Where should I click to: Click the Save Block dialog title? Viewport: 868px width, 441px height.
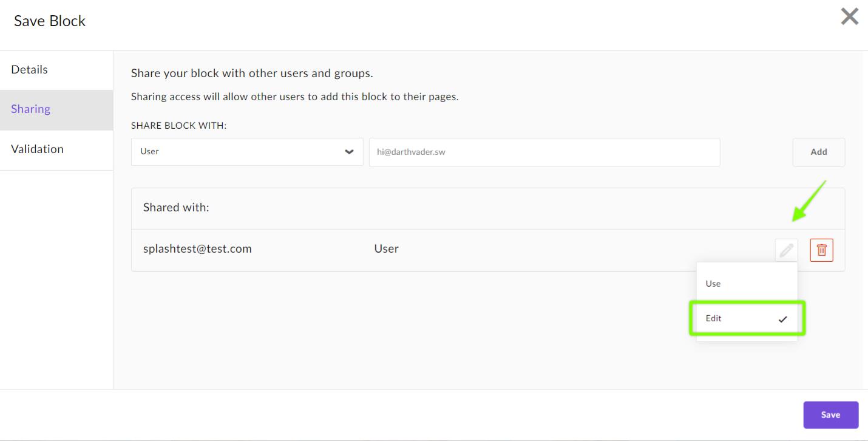click(x=50, y=21)
